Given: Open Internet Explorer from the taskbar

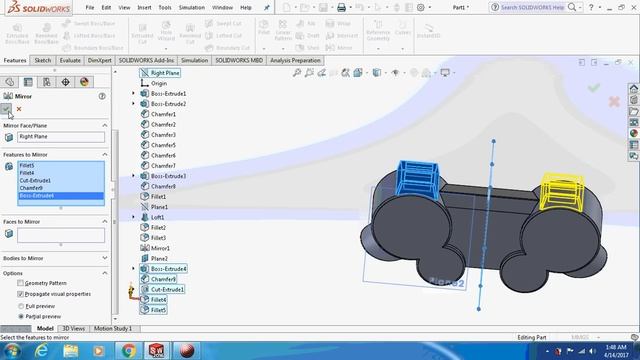Looking at the screenshot, I should tap(41, 351).
